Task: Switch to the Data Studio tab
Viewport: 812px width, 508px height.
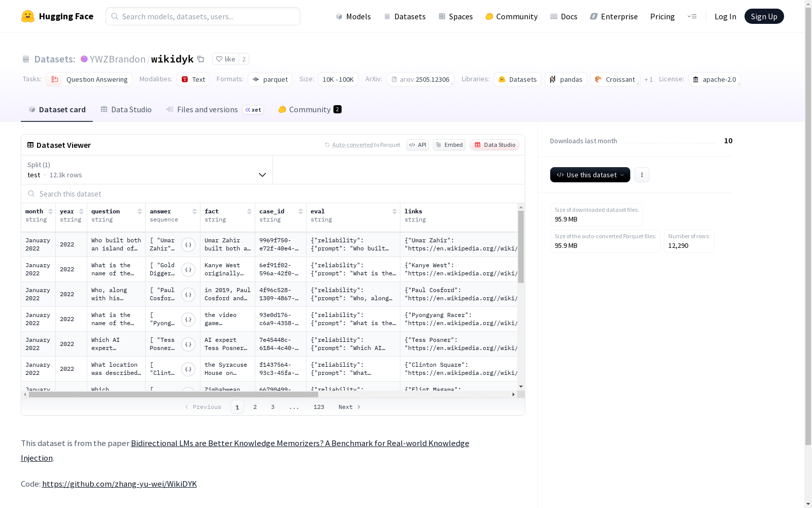Action: pos(126,110)
